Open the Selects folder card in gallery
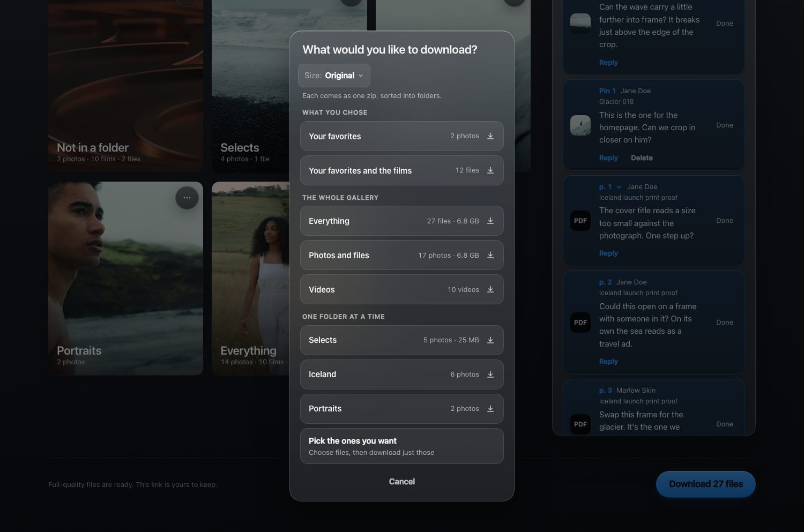This screenshot has width=804, height=532. coord(250,86)
